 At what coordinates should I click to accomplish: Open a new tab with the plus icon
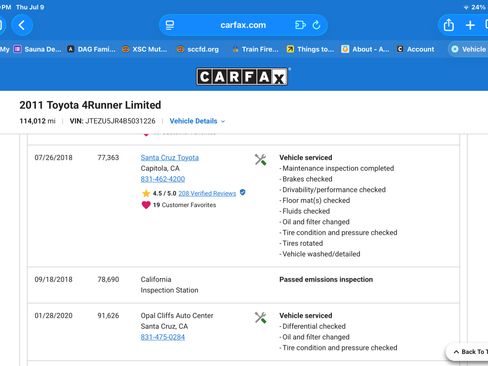(x=470, y=25)
